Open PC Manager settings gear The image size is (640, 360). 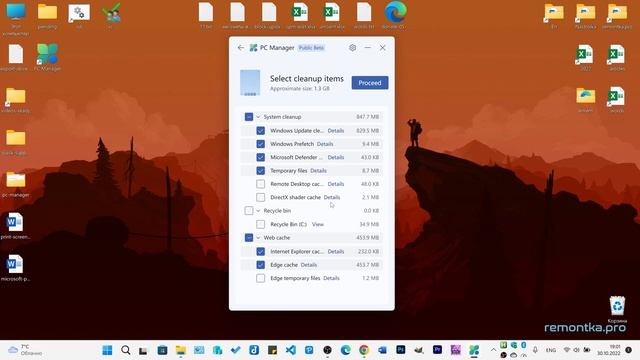tap(353, 48)
